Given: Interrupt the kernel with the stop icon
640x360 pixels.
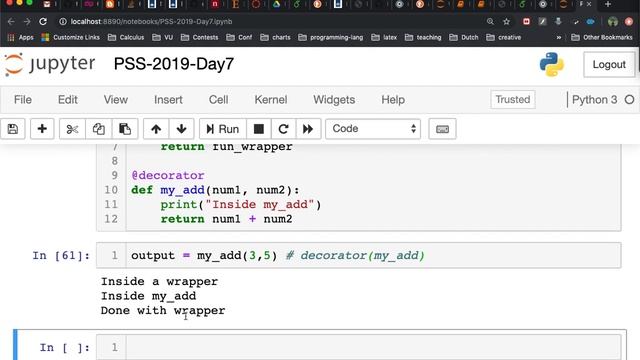Looking at the screenshot, I should [x=258, y=129].
